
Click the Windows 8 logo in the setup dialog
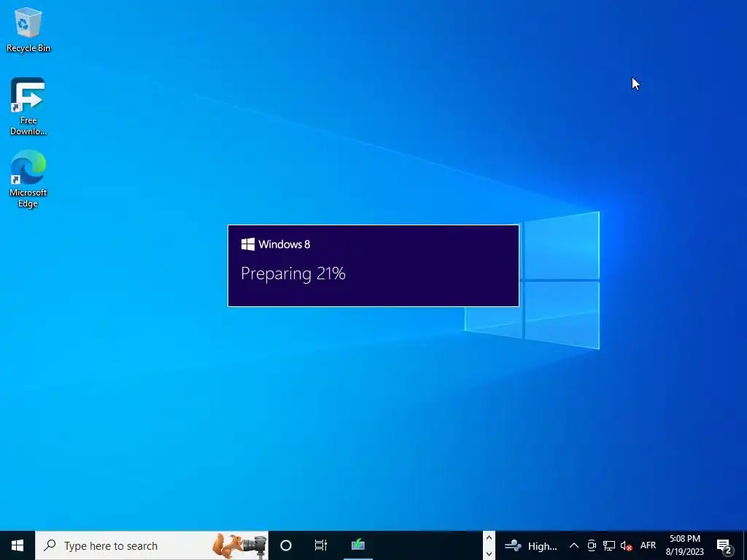(248, 244)
